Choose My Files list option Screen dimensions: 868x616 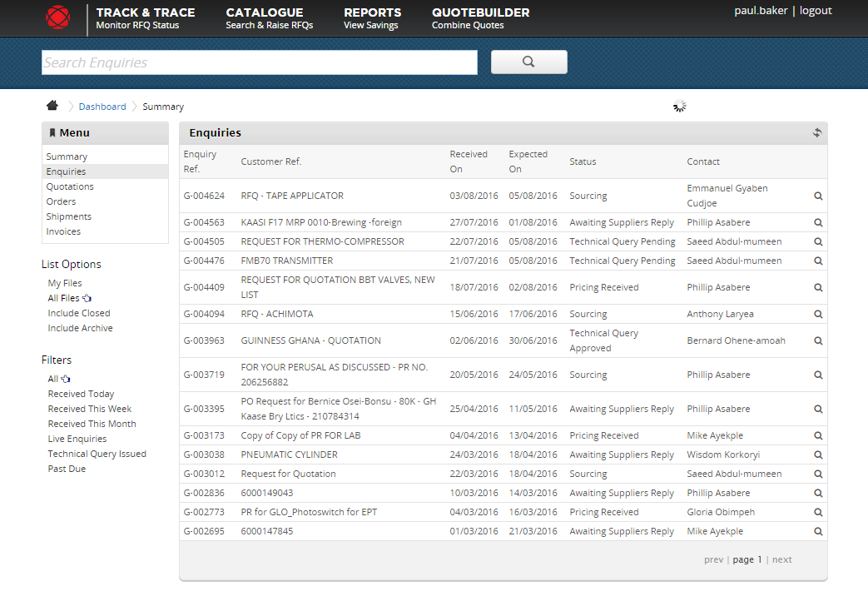pos(65,283)
